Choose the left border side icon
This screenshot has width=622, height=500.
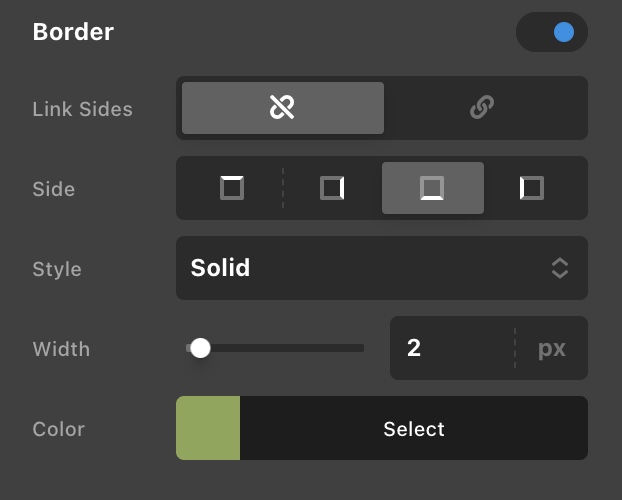[532, 188]
